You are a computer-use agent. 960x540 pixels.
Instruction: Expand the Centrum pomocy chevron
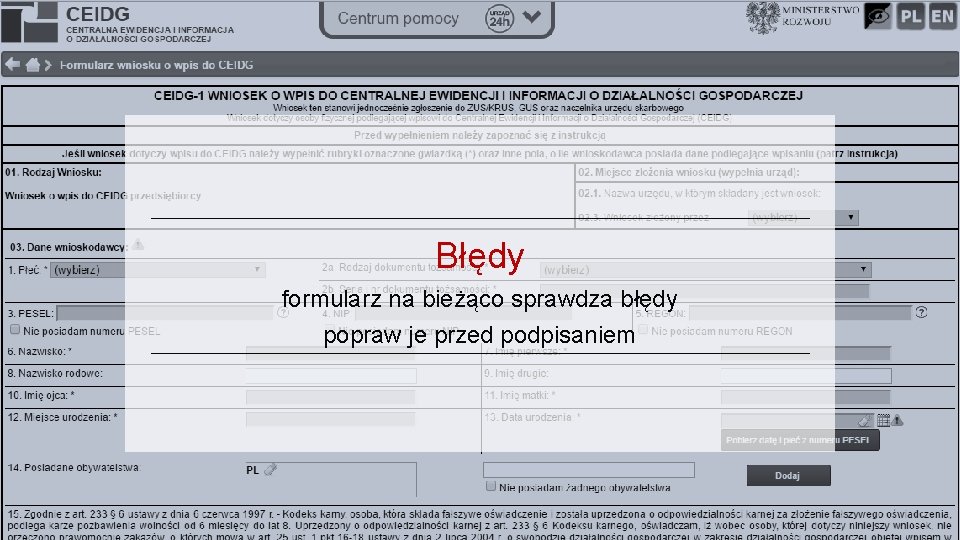tap(532, 17)
